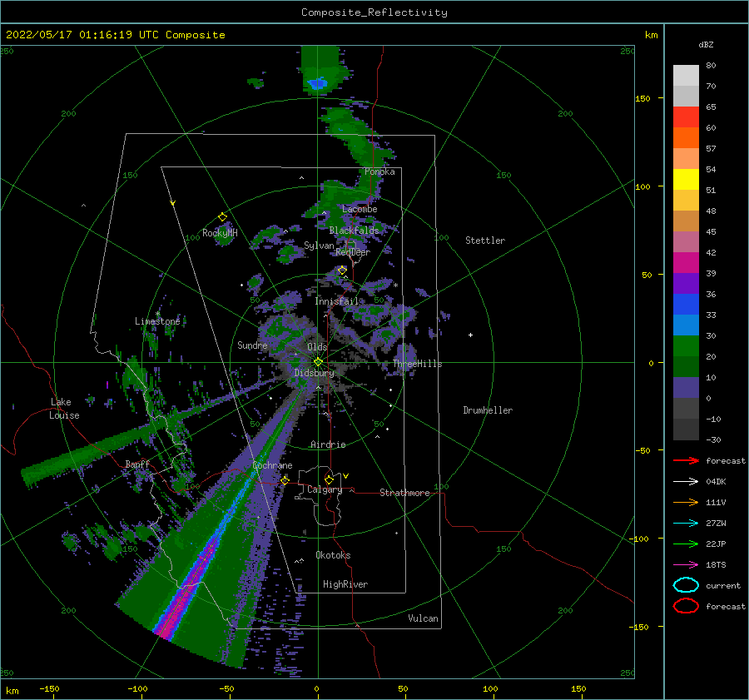This screenshot has width=749, height=700.
Task: Click the 80 value at the legend top
Action: 711,66
